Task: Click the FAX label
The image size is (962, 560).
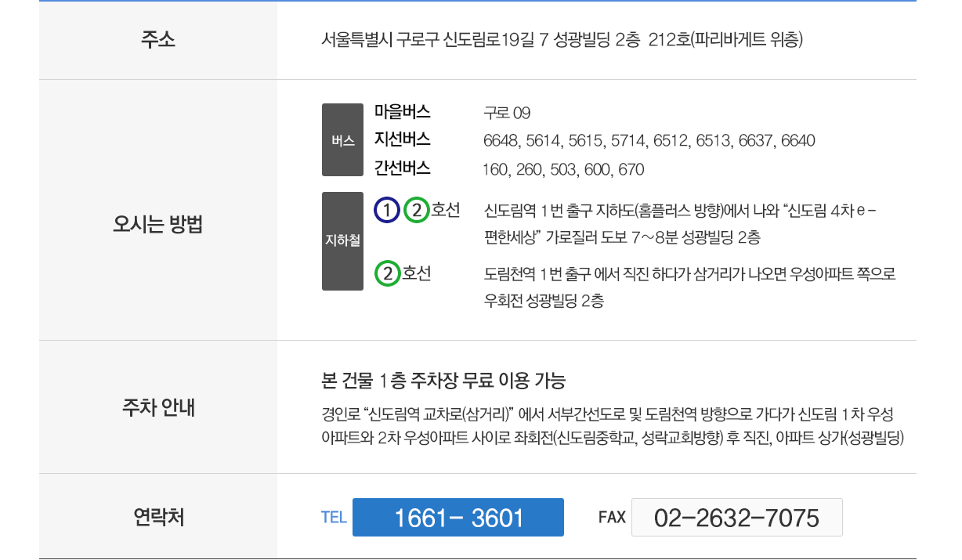Action: pyautogui.click(x=612, y=517)
